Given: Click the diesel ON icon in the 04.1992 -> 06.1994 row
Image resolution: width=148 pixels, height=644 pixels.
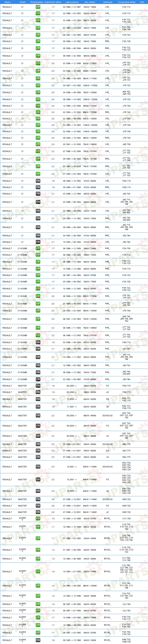Looking at the screenshot, I should (38, 235).
